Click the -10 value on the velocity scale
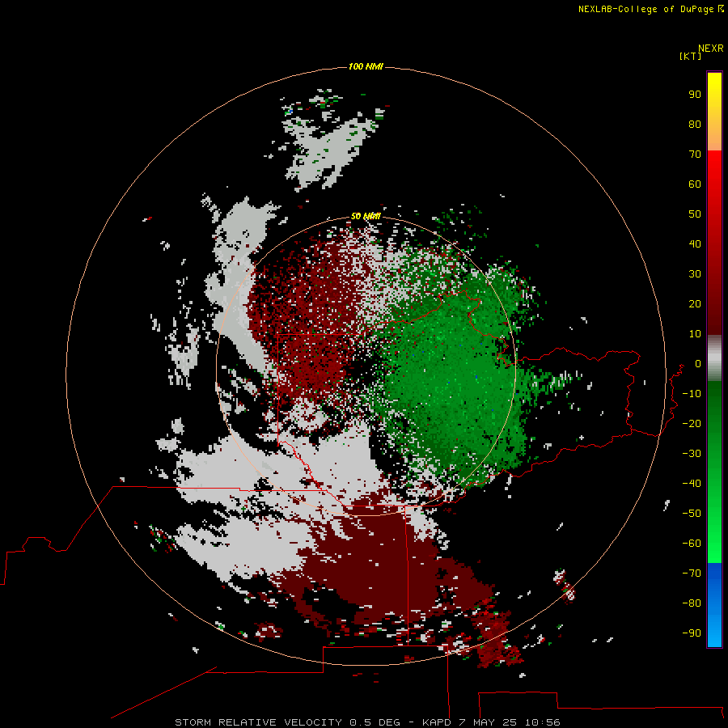 coord(692,394)
